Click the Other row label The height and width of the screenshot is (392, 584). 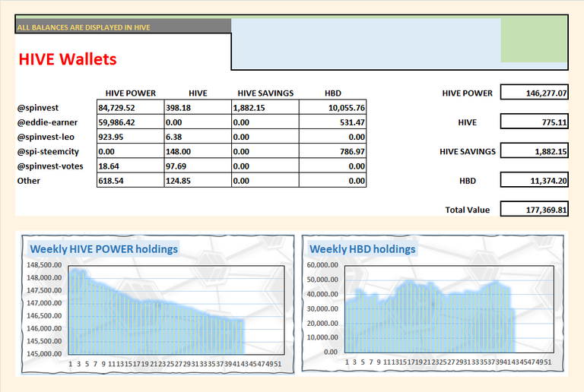28,181
